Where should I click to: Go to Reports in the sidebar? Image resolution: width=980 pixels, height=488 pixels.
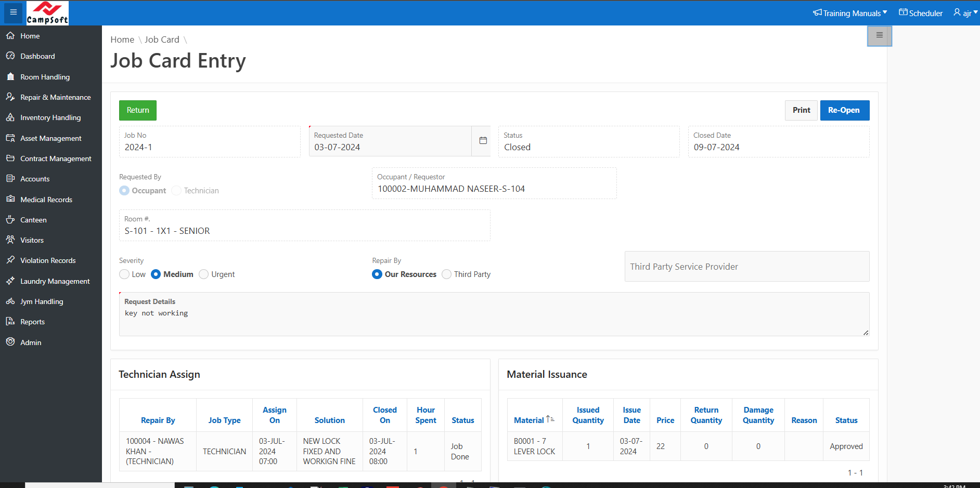coord(32,322)
